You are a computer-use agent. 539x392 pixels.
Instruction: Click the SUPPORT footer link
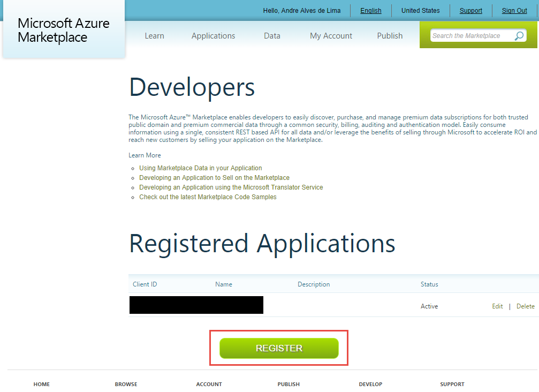(x=452, y=384)
